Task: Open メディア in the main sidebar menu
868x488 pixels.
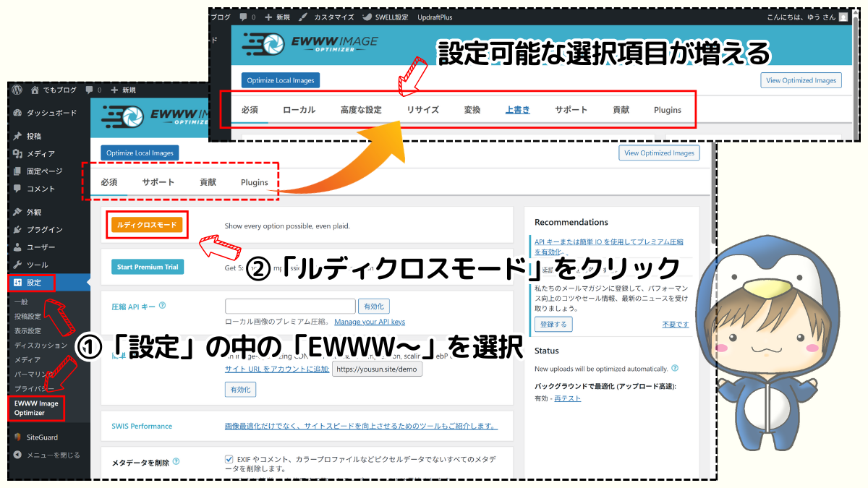Action: point(34,154)
